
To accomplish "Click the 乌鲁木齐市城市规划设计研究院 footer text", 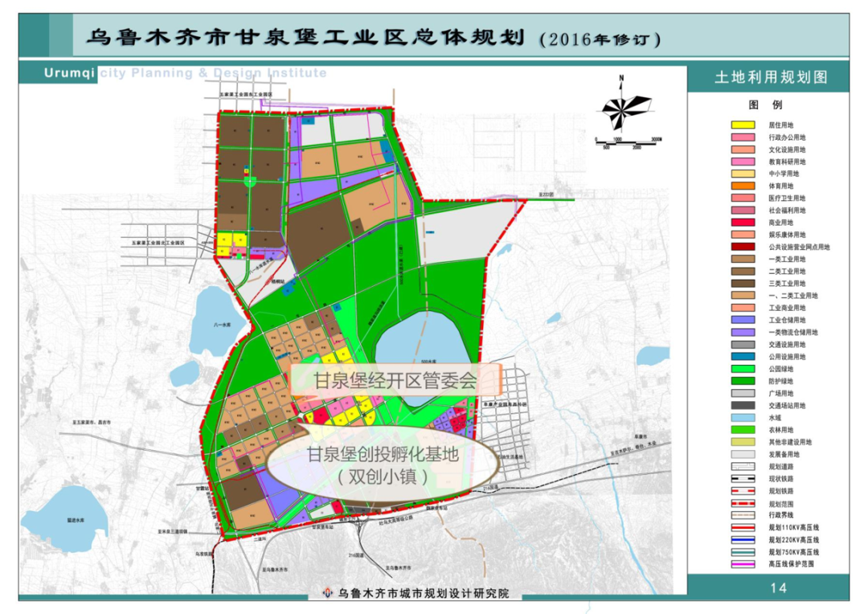I will pos(424,593).
